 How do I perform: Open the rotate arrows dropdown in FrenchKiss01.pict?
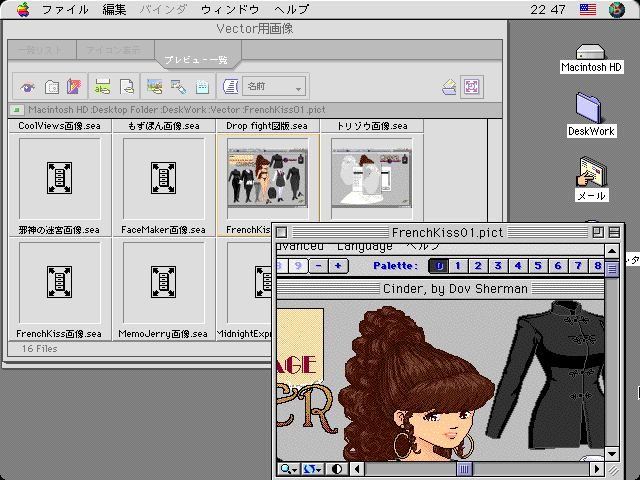(x=313, y=469)
